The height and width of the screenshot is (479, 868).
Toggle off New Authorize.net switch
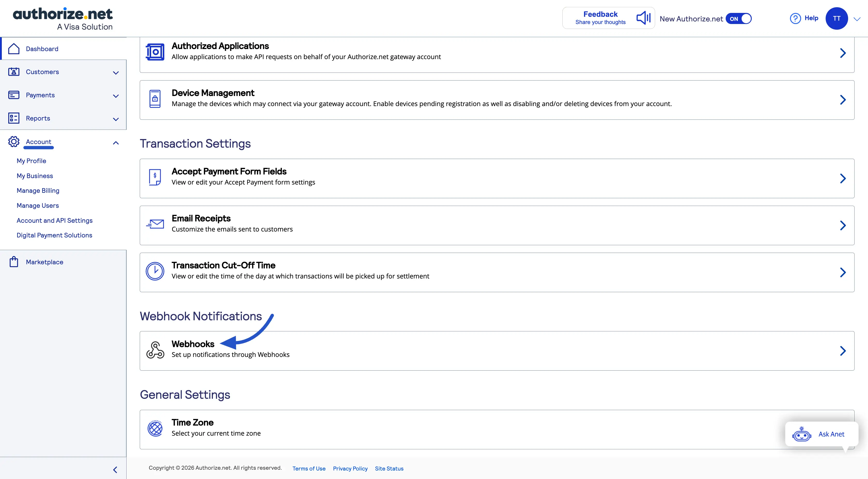[739, 19]
